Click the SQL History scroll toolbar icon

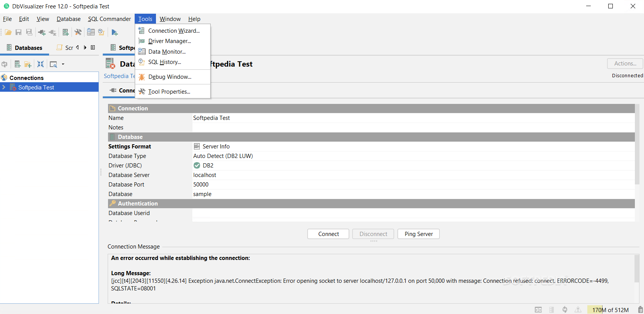tap(101, 32)
